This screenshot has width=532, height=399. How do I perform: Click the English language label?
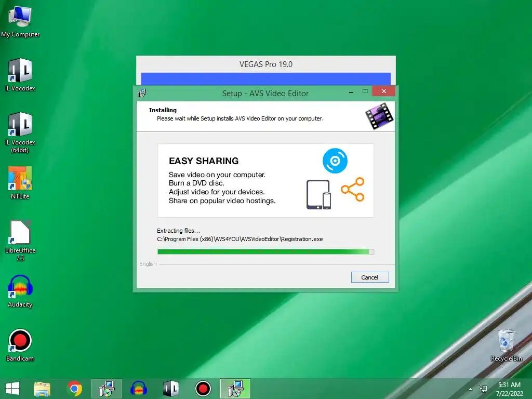pos(148,264)
